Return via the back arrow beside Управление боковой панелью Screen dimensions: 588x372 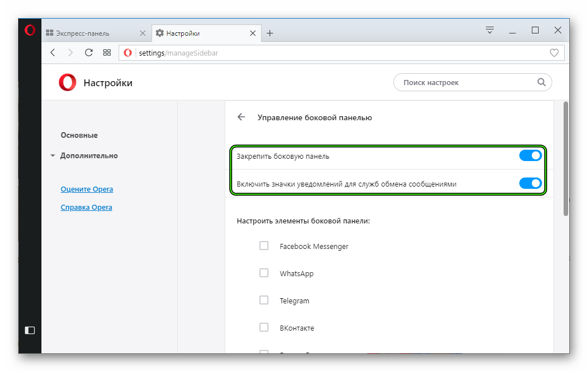[241, 117]
